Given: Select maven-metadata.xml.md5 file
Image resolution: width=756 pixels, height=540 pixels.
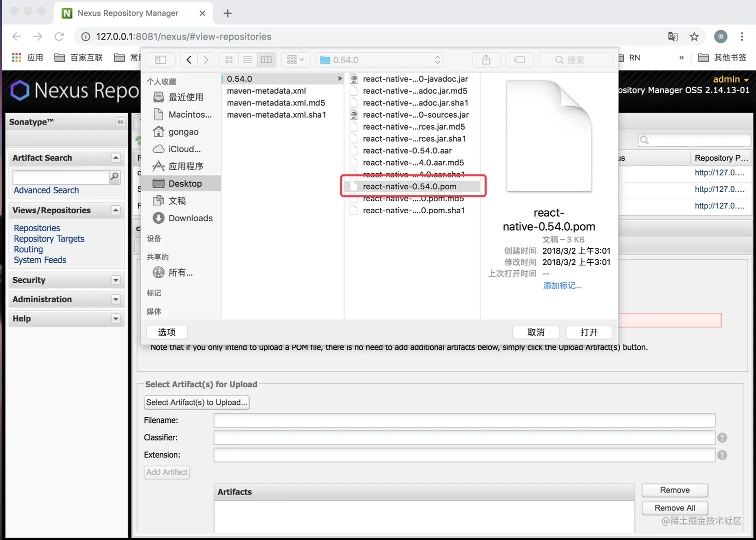Looking at the screenshot, I should [x=276, y=103].
